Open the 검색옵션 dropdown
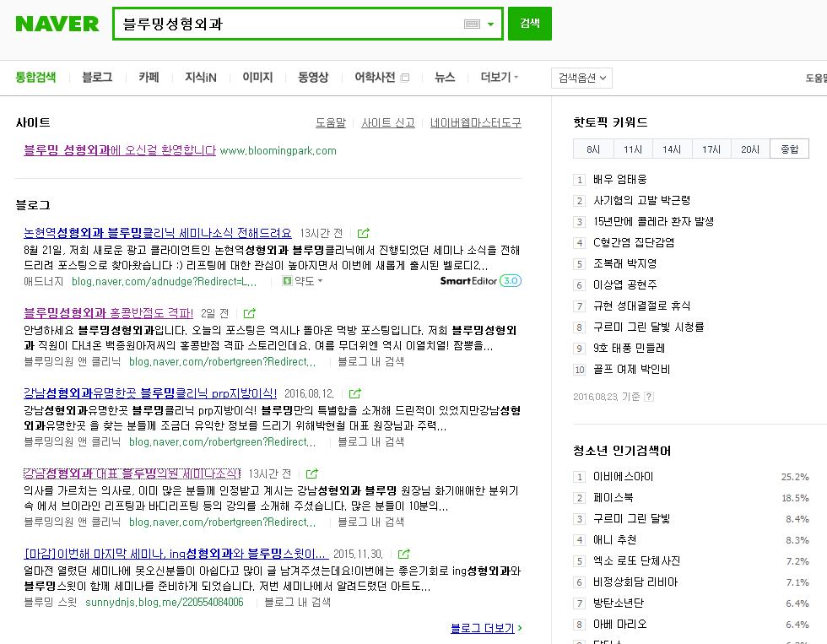This screenshot has height=644, width=827. click(x=581, y=78)
